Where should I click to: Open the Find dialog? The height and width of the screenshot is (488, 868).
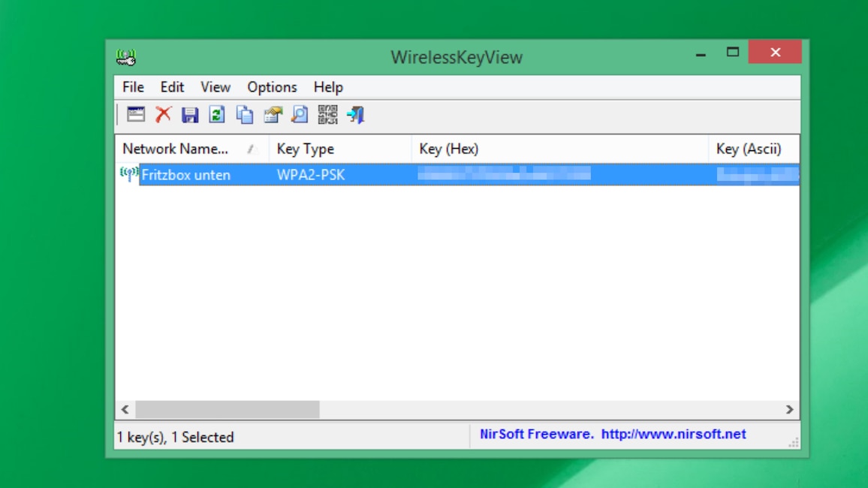click(299, 114)
